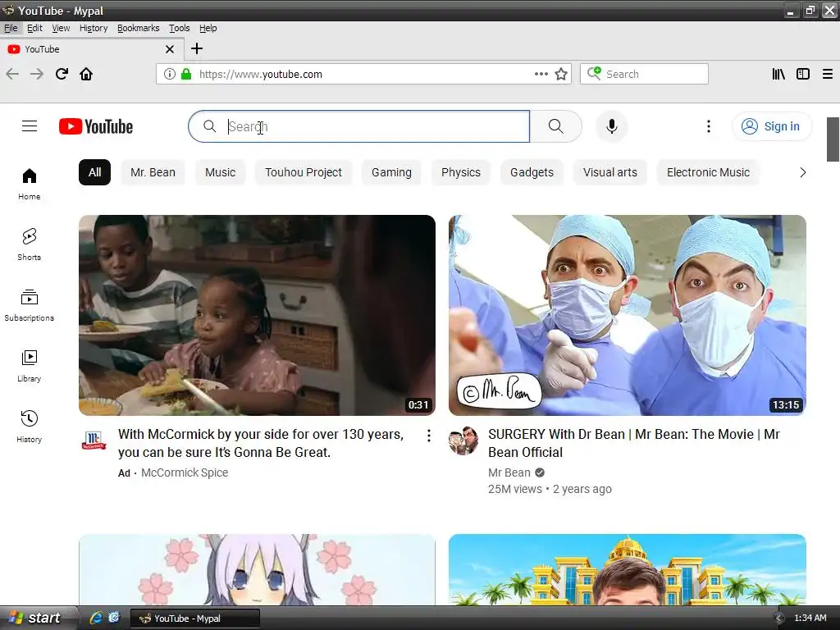Open the Help menu
The height and width of the screenshot is (630, 840).
point(208,28)
